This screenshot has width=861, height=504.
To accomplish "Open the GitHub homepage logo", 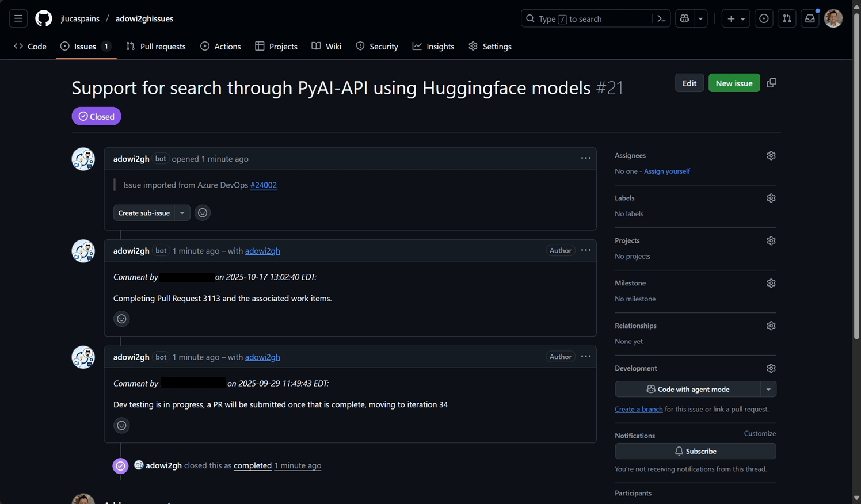I will click(x=44, y=18).
